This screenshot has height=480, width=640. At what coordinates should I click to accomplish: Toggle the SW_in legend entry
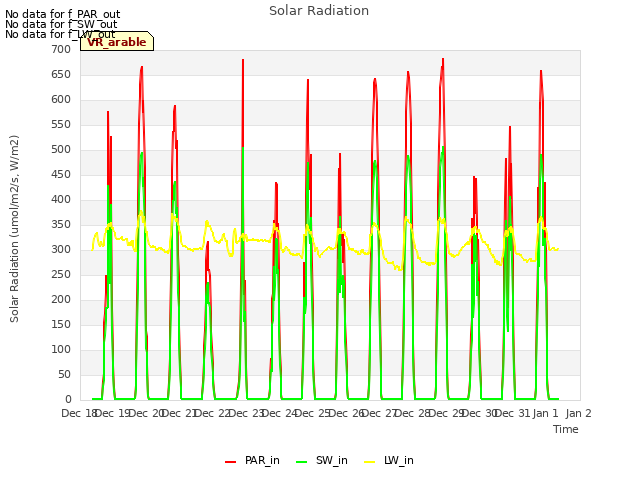[322, 460]
